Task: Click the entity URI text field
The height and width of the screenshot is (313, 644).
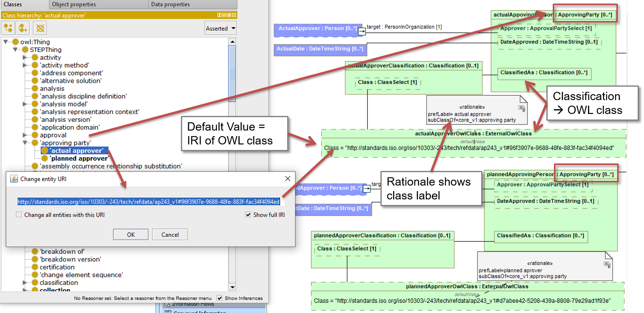Action: point(149,202)
